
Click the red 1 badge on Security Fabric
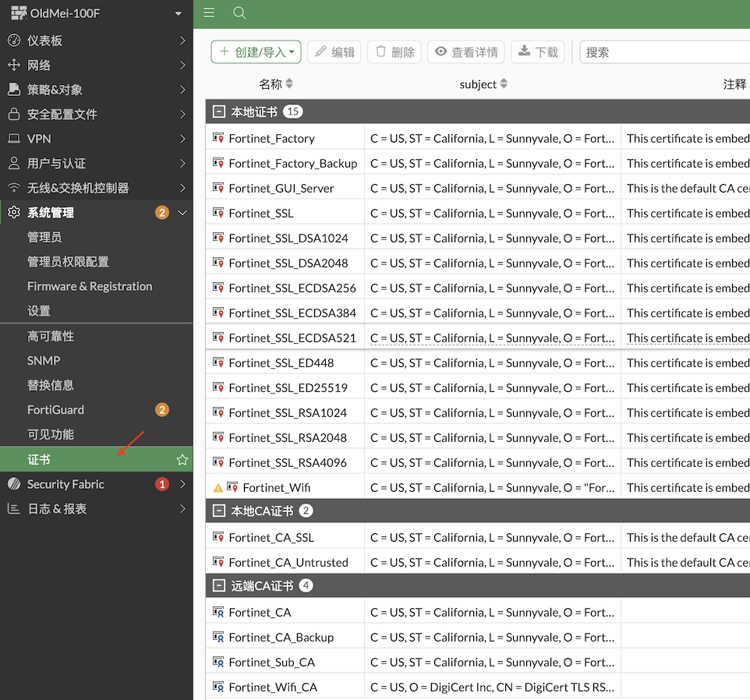pos(162,484)
